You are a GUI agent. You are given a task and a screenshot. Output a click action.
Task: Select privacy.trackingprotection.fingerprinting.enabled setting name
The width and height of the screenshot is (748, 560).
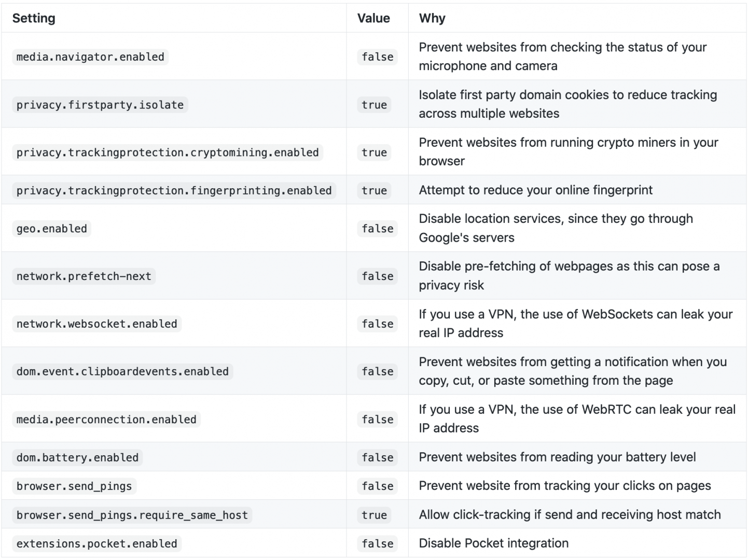point(174,190)
